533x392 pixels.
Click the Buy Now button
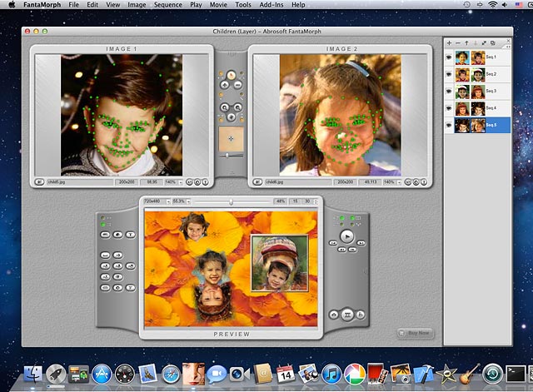[415, 333]
